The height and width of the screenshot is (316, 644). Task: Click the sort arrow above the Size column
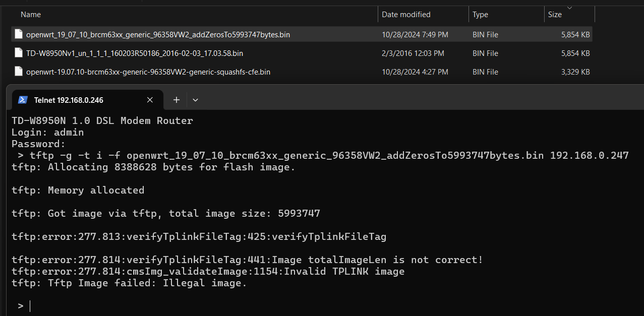coord(569,8)
